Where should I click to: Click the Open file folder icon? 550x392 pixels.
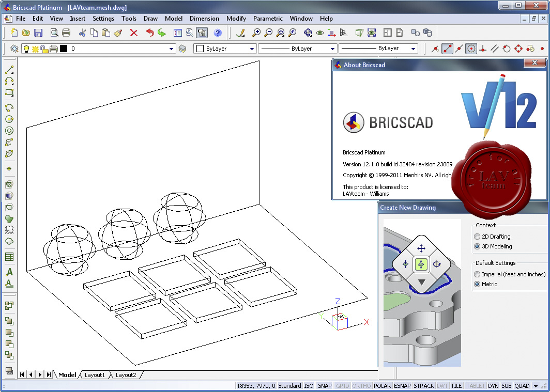pyautogui.click(x=26, y=33)
